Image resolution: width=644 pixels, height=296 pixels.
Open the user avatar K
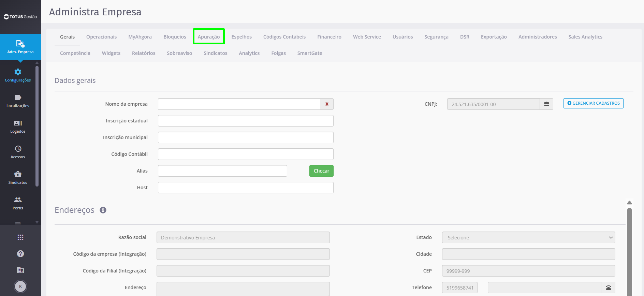pos(20,286)
